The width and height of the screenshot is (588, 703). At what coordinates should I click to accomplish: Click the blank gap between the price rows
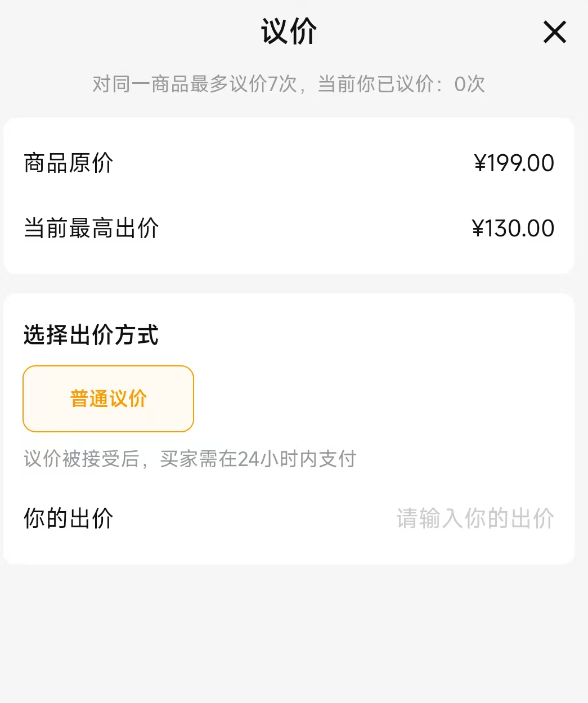pos(294,196)
